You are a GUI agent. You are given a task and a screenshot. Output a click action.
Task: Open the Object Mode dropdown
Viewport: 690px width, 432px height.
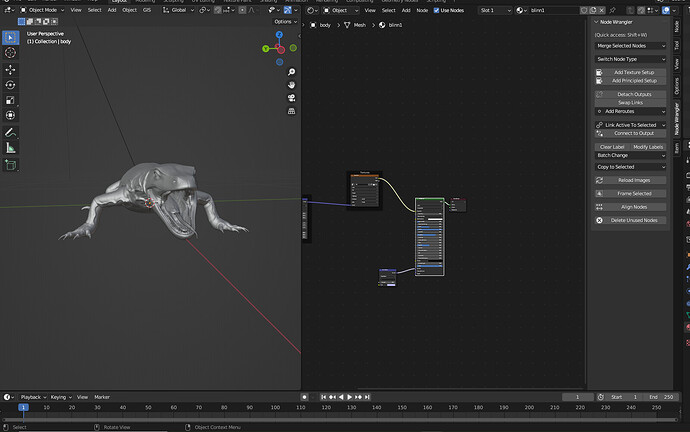(43, 10)
